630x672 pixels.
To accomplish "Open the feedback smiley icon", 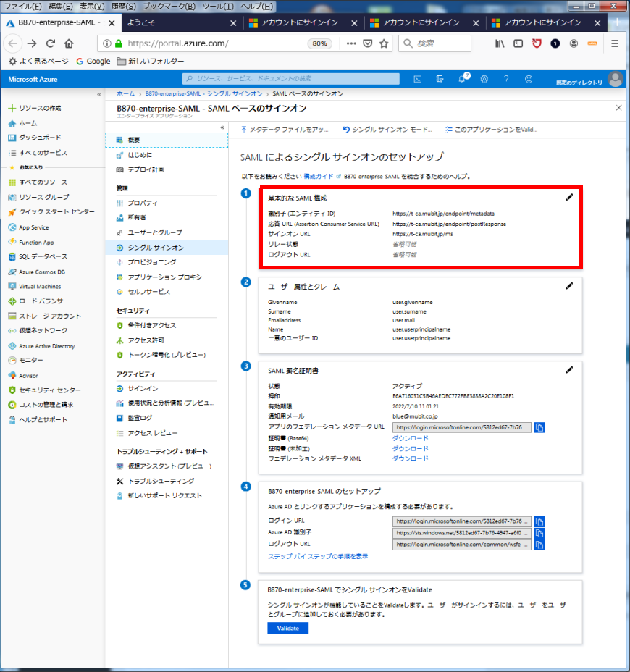I will [x=529, y=79].
